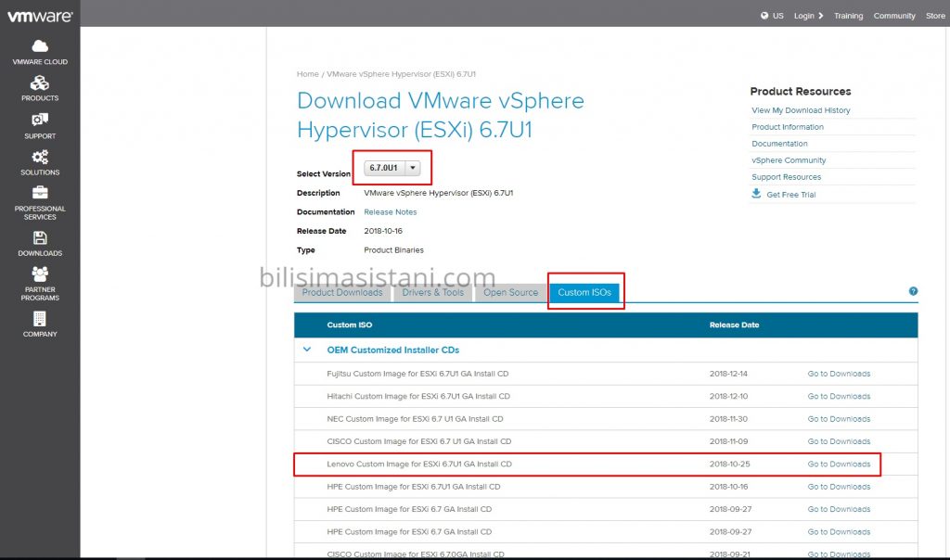This screenshot has height=560, width=950.
Task: Click the VMware logo
Action: pos(40,16)
